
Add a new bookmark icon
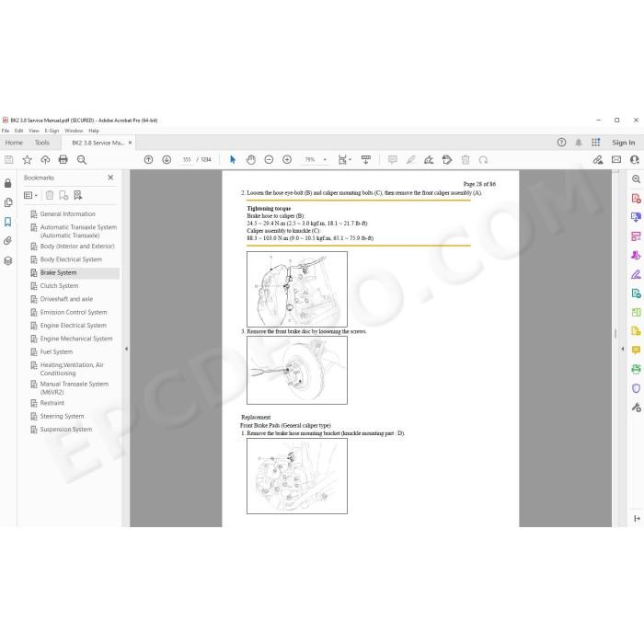[63, 195]
